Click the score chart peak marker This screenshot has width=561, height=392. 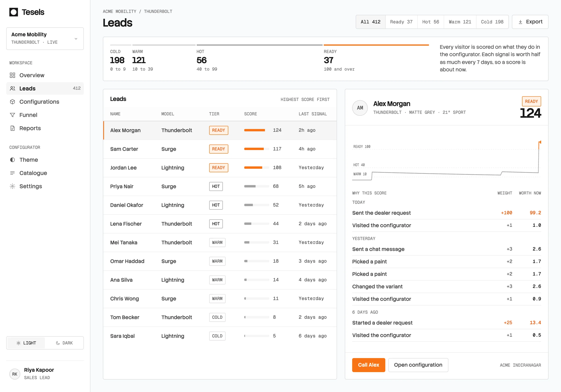pos(540,142)
